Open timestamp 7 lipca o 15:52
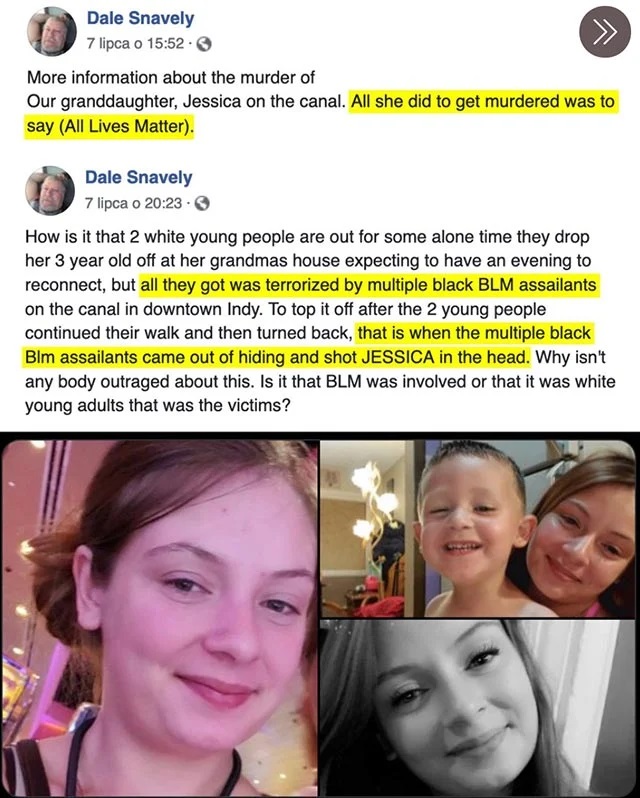Viewport: 640px width, 798px height. pos(135,44)
